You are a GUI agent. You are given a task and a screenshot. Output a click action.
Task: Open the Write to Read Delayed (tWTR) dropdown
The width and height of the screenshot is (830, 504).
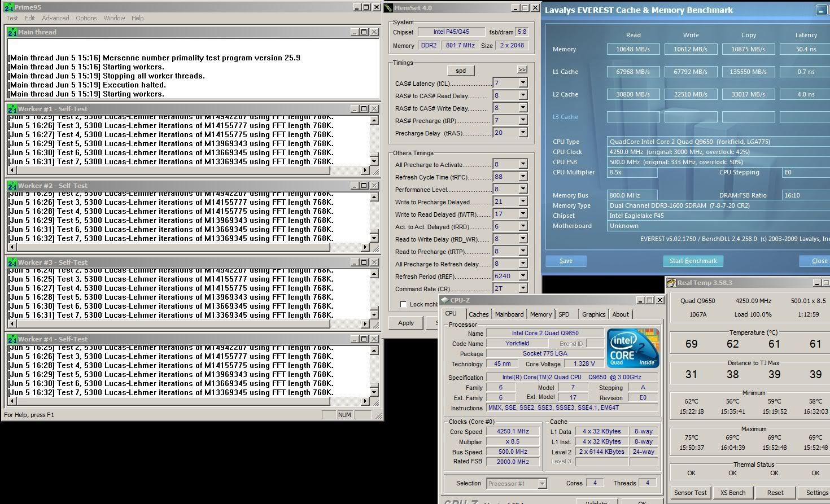coord(523,214)
